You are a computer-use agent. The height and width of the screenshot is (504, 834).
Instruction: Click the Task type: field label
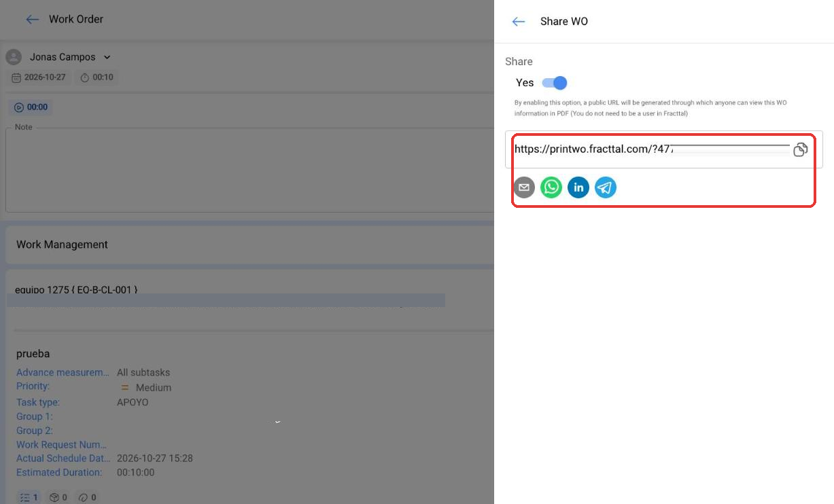point(38,402)
